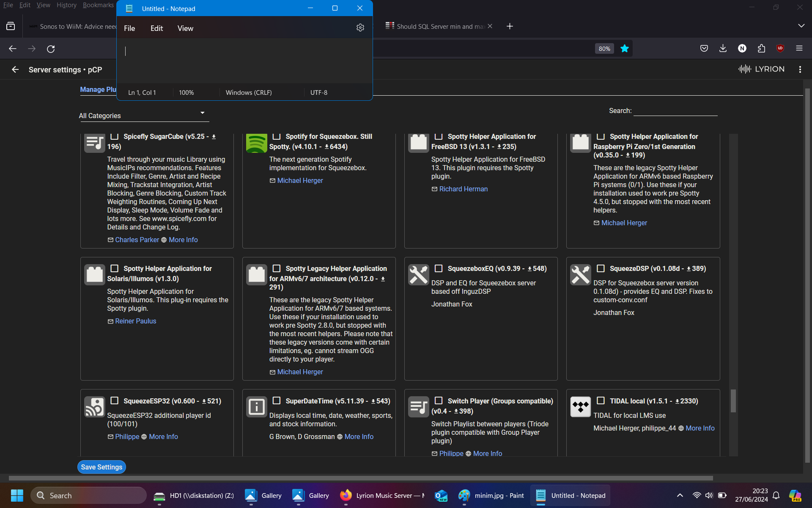Click in the plugin Search field
This screenshot has width=812, height=508.
click(x=675, y=110)
